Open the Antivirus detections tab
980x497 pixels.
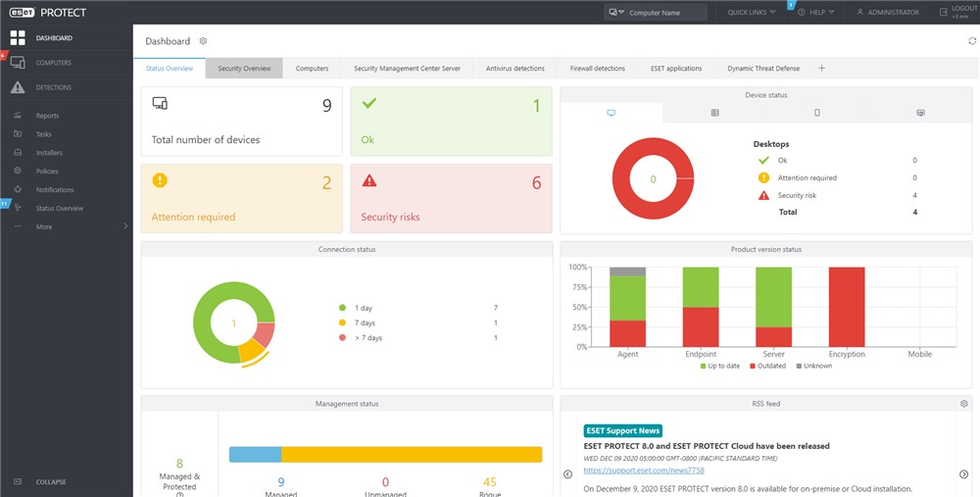pyautogui.click(x=514, y=69)
